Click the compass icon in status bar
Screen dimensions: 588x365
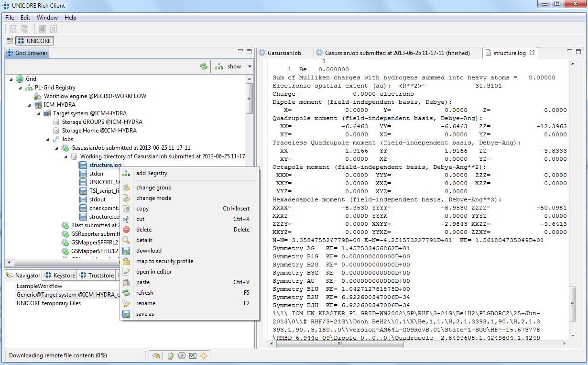(x=182, y=356)
